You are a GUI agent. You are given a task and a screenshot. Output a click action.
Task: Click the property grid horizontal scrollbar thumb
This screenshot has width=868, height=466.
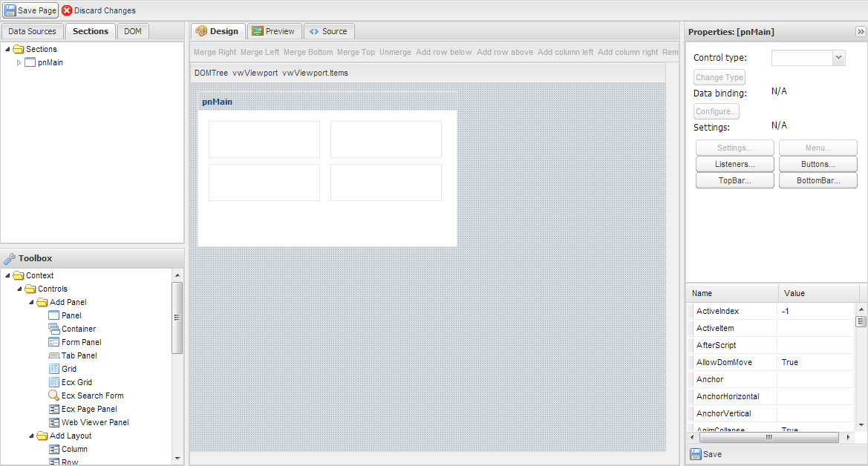(769, 437)
